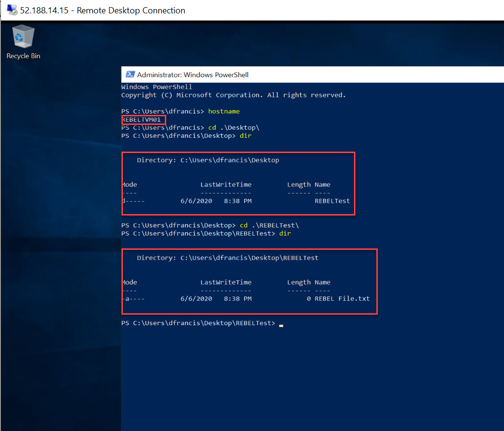
Task: Click the Microsoft Corporation copyright line
Action: click(x=233, y=94)
